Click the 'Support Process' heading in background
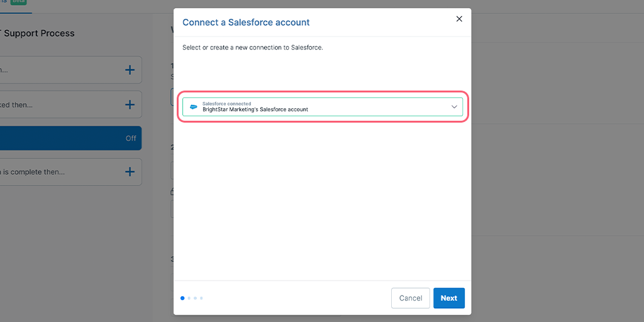 (x=38, y=33)
